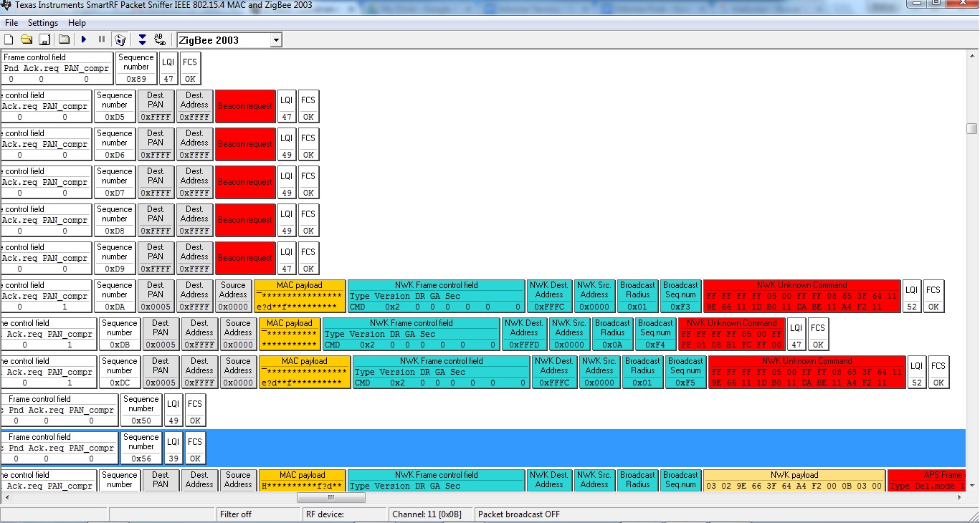Click the Source Address field in packet 0xDB
Viewport: 980px width, 523px height.
(x=238, y=334)
